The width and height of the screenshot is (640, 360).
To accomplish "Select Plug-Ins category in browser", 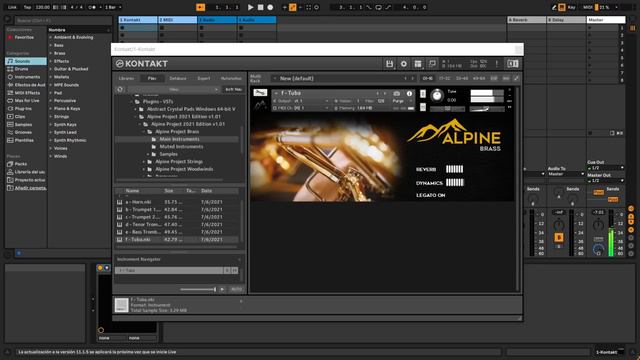I will (26, 109).
